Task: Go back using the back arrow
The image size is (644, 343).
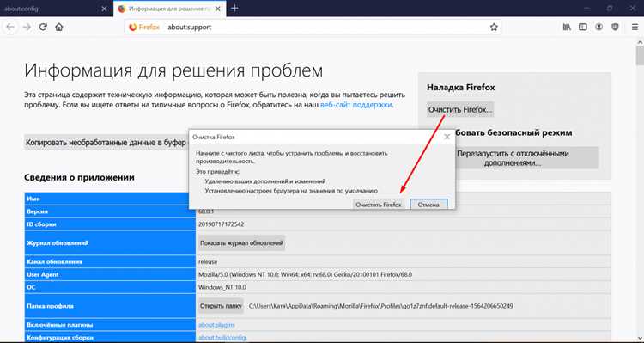Action: 10,28
